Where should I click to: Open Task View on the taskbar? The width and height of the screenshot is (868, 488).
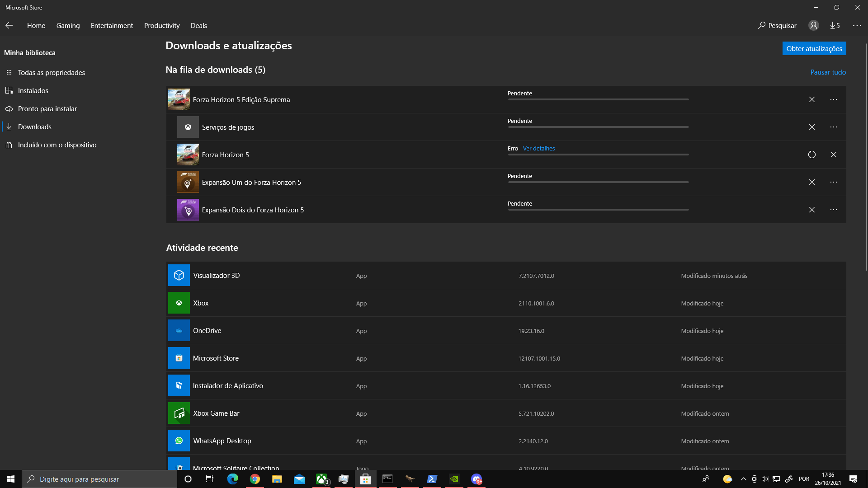[210, 479]
